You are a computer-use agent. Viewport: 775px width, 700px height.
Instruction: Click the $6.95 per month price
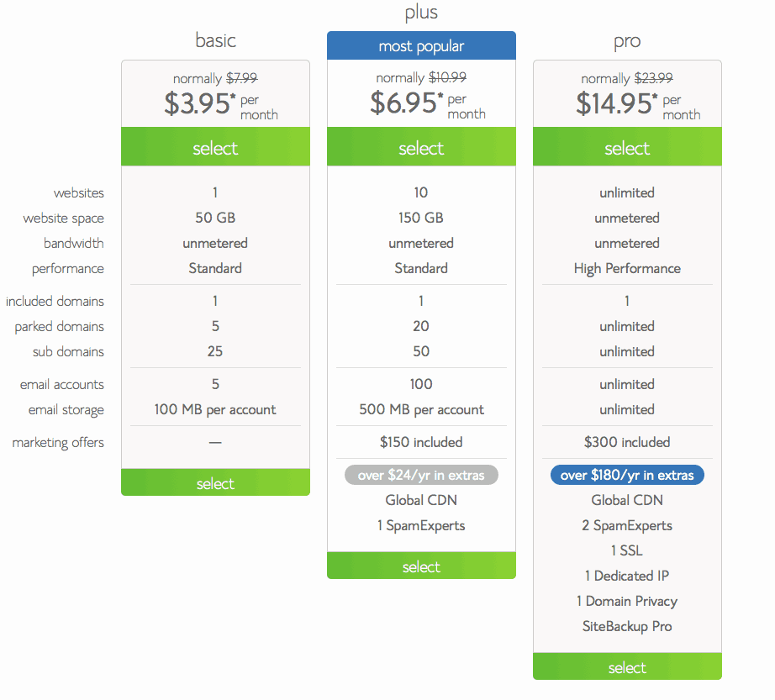(x=428, y=103)
